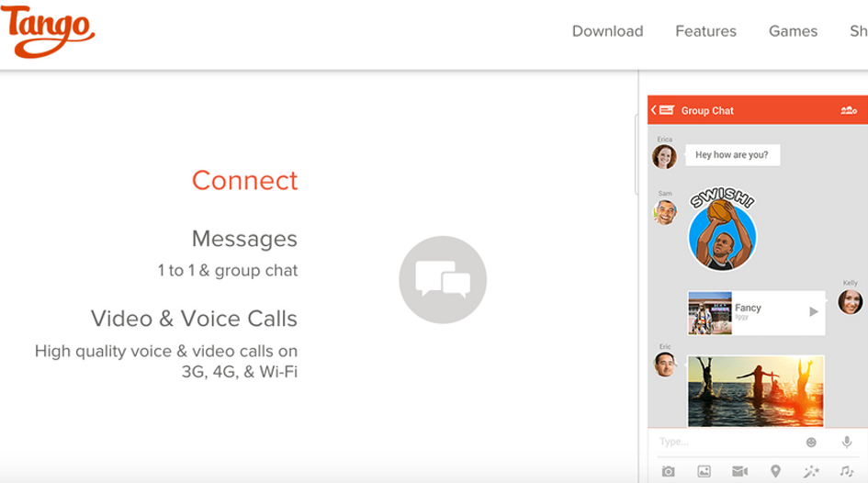Image resolution: width=868 pixels, height=483 pixels.
Task: Tap the video message icon
Action: [739, 471]
